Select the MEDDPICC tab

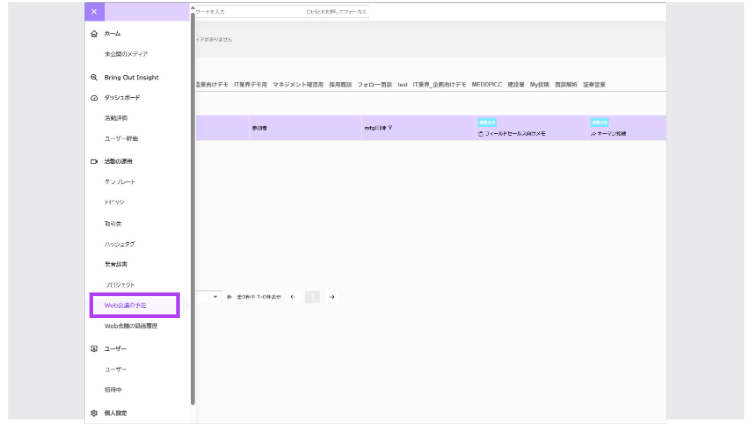[486, 84]
